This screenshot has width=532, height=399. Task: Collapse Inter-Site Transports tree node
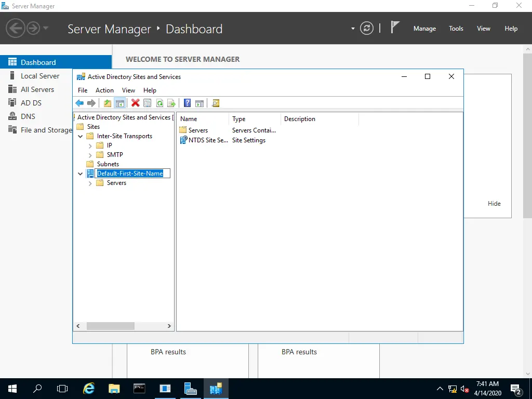click(81, 137)
